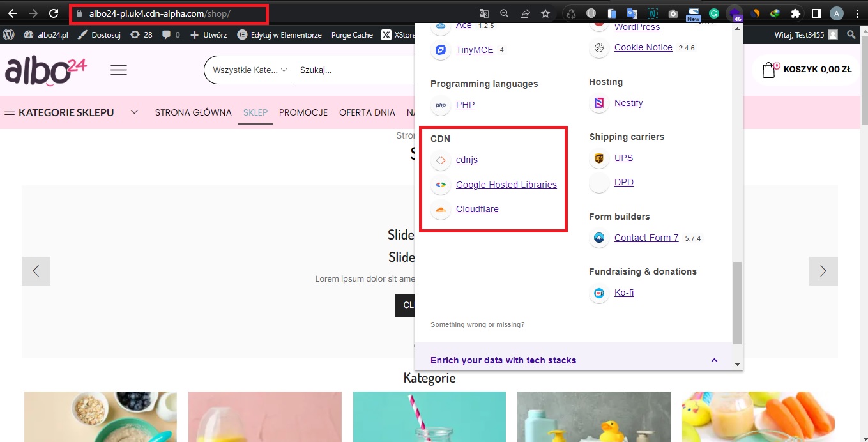
Task: Open Google Hosted Libraries link
Action: (x=506, y=185)
